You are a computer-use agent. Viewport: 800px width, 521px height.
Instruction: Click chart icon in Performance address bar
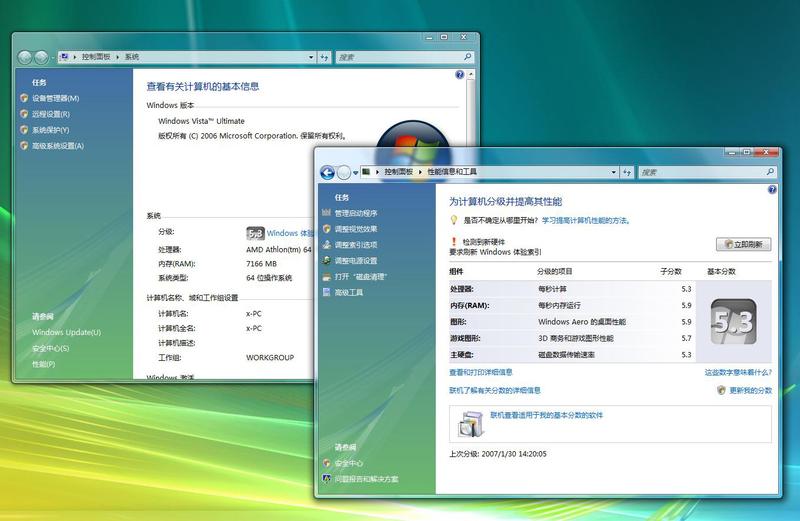pos(366,172)
